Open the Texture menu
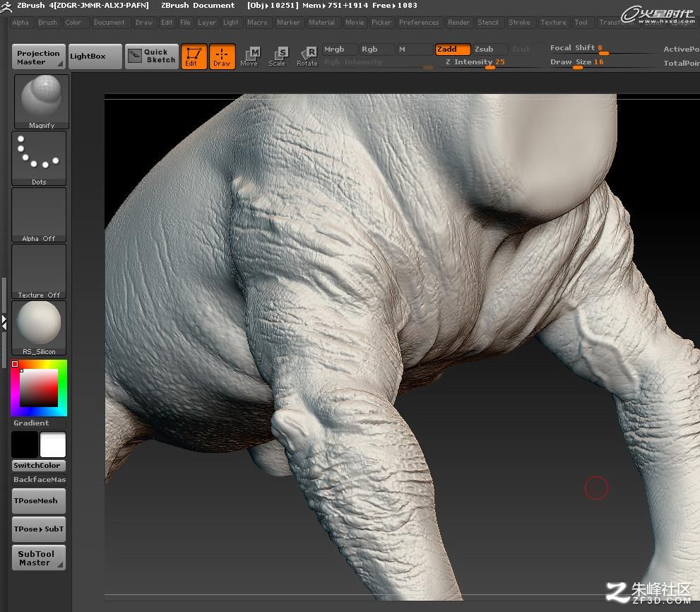700x612 pixels. pyautogui.click(x=554, y=23)
